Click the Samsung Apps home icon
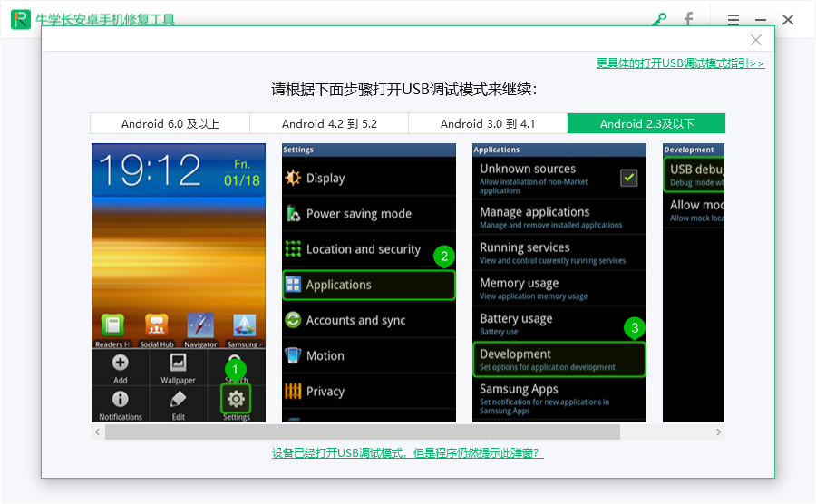 coord(244,325)
